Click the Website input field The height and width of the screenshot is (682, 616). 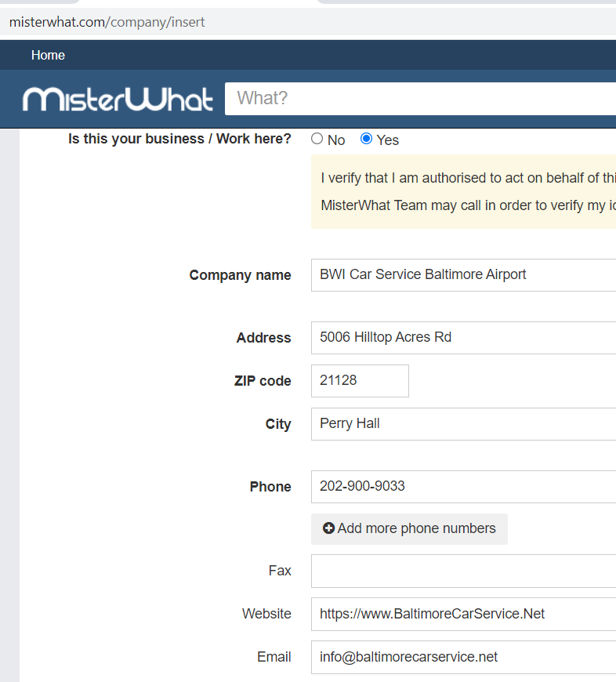tap(463, 614)
